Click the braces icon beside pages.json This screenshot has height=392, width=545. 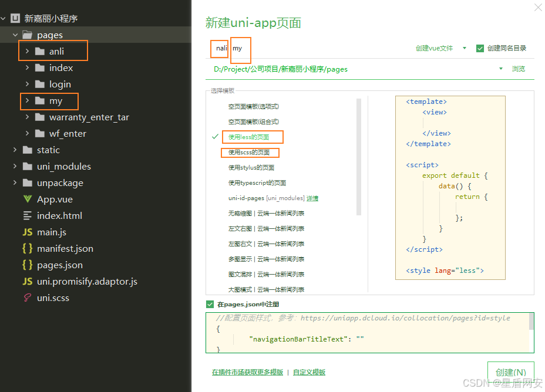[x=28, y=265]
